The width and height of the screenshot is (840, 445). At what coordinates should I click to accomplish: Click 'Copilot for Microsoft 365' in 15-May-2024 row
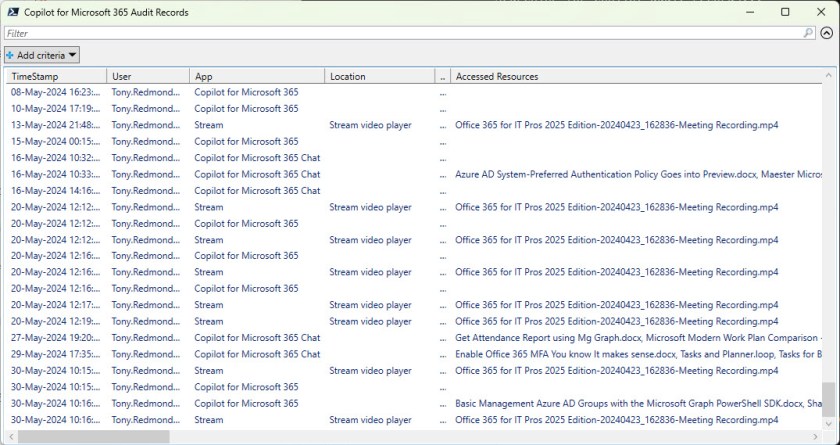pyautogui.click(x=246, y=141)
